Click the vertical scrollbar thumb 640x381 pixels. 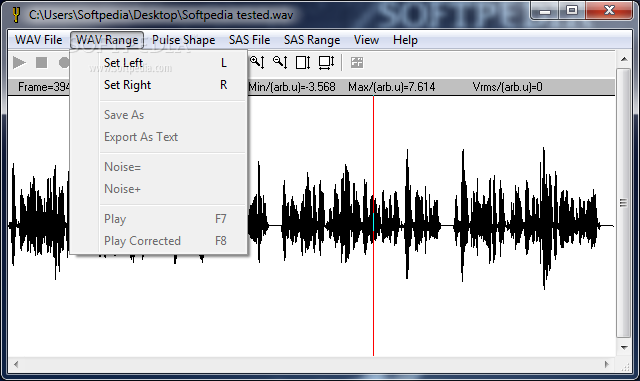(624, 203)
